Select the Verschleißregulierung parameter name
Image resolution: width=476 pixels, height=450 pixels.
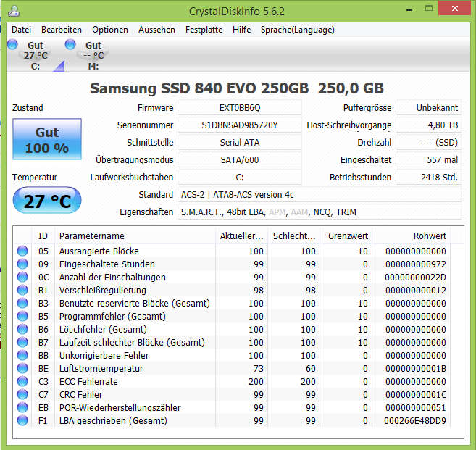click(103, 291)
